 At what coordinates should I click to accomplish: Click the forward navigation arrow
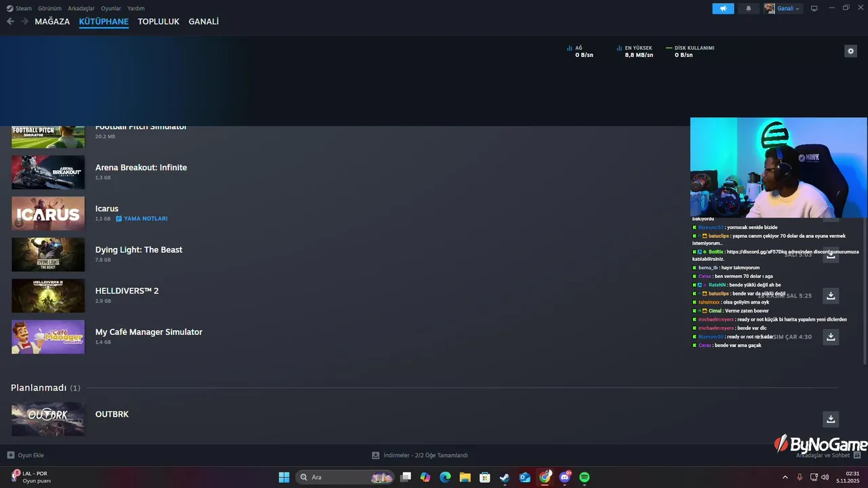(x=24, y=22)
